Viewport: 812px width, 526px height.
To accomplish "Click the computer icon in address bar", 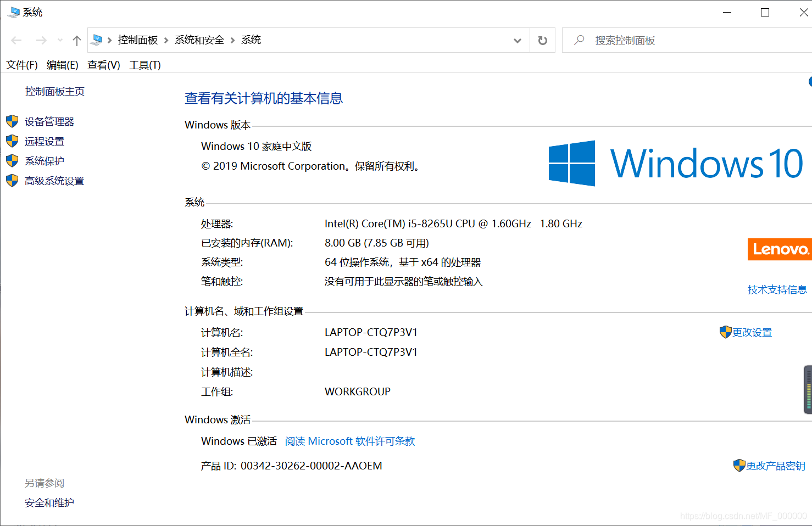I will (x=97, y=40).
